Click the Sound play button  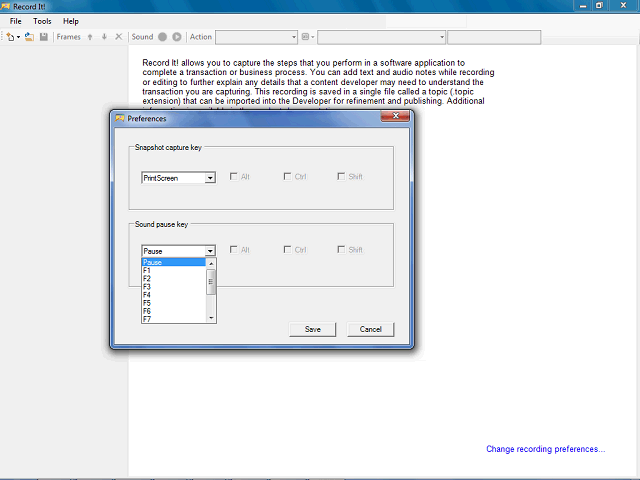177,37
